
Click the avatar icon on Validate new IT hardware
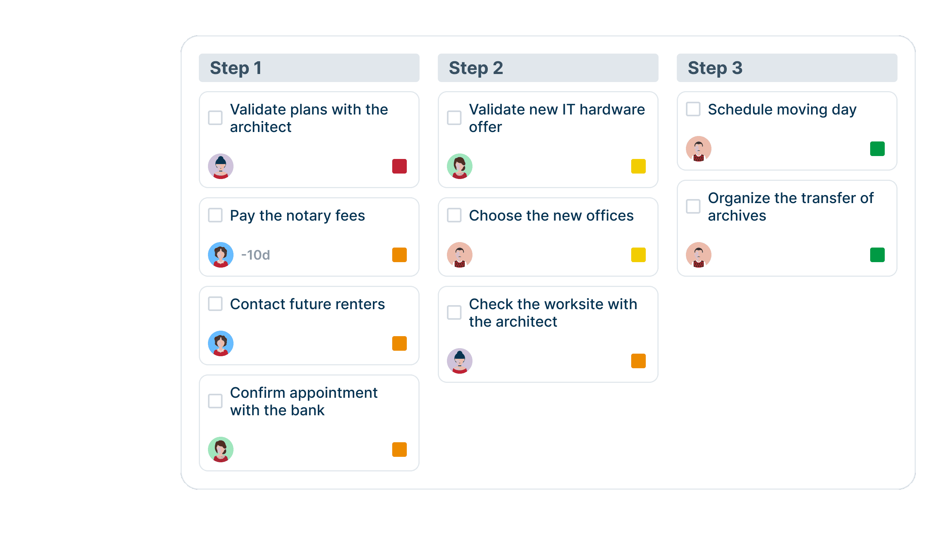click(x=460, y=166)
